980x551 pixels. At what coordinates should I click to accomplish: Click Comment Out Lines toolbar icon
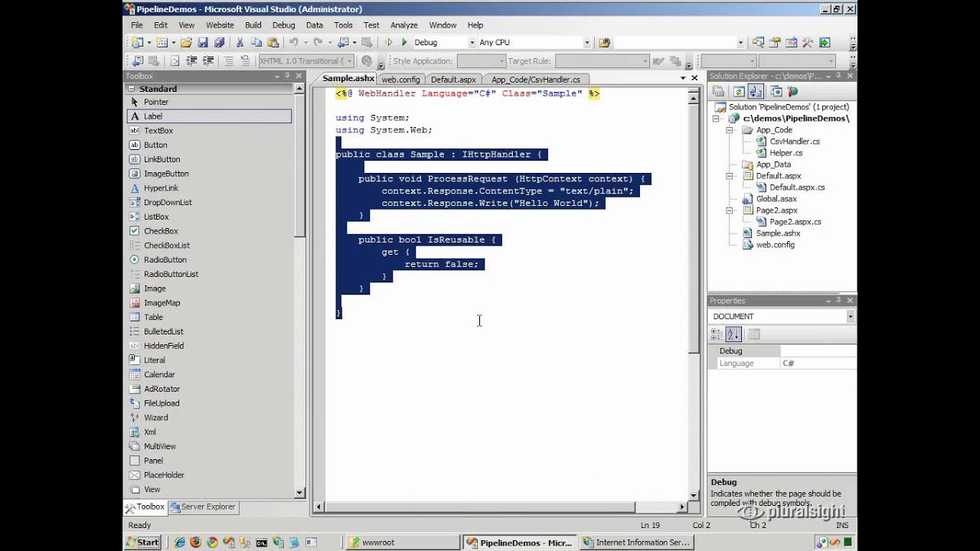(x=229, y=61)
